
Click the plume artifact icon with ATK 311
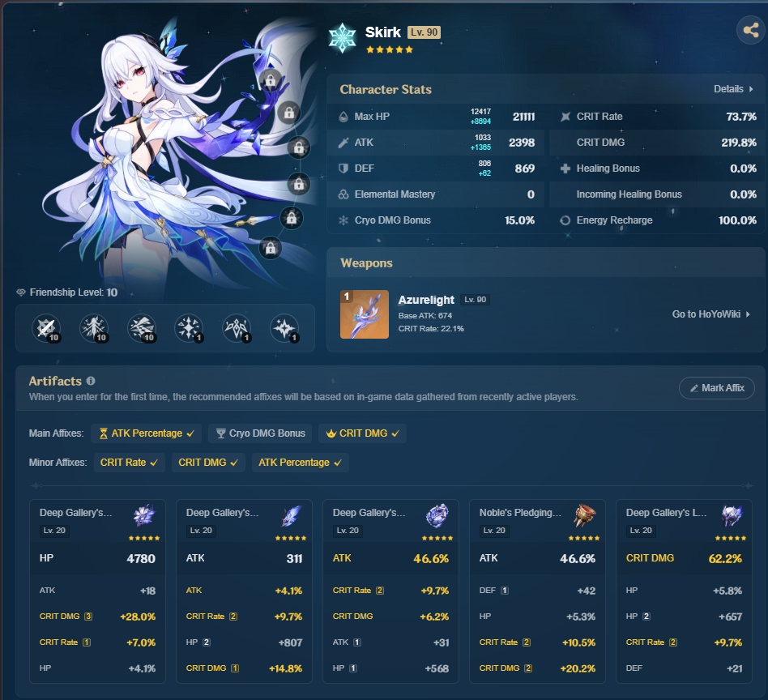click(291, 516)
